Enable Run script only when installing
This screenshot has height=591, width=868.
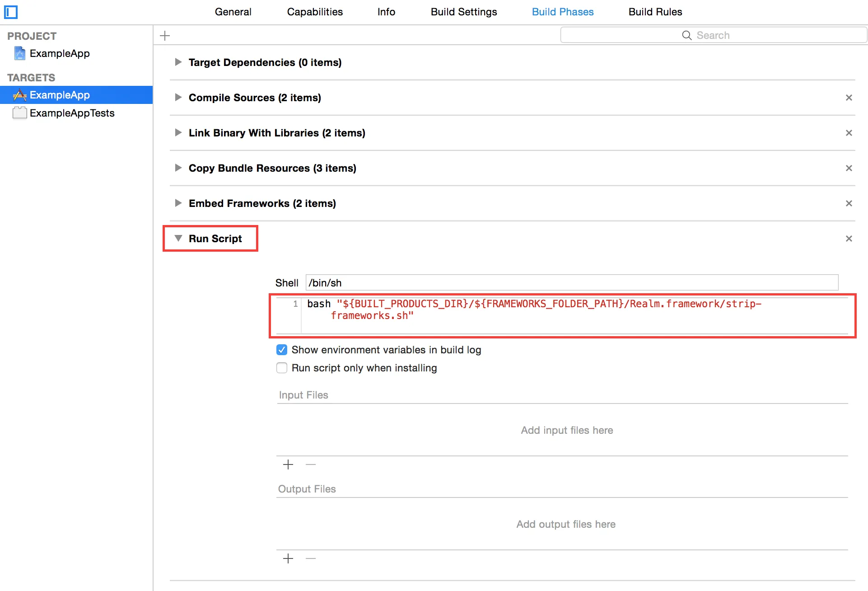point(282,368)
